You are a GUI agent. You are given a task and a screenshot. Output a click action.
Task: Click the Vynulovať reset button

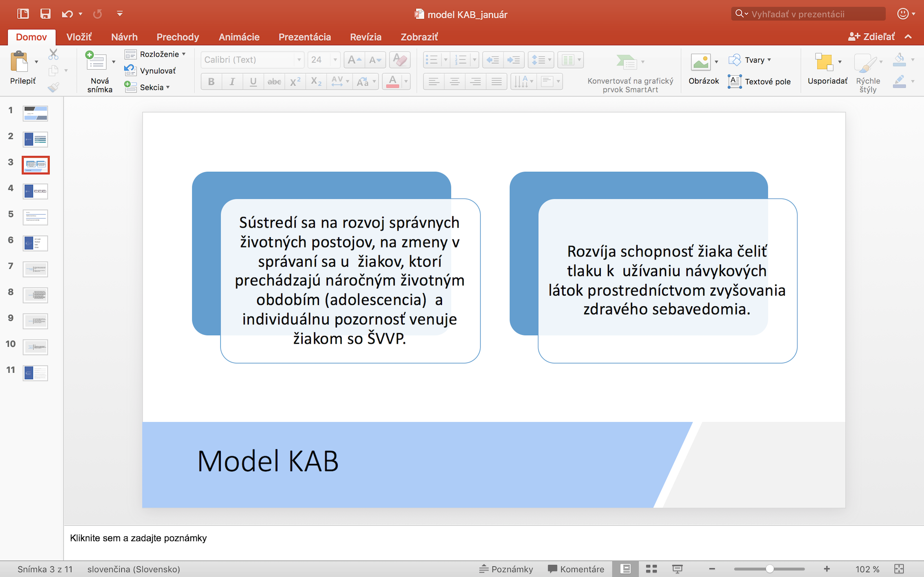[150, 70]
